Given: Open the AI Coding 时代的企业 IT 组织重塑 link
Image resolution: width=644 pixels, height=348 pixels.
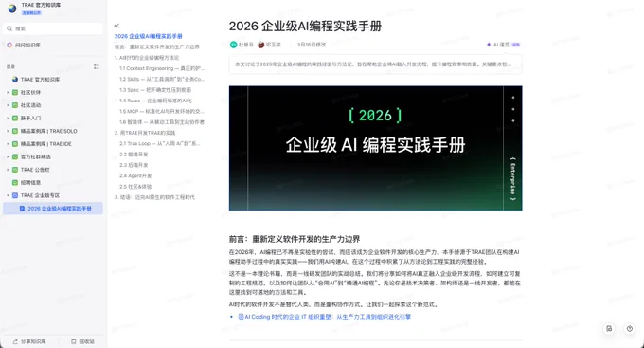Looking at the screenshot, I should pos(325,317).
